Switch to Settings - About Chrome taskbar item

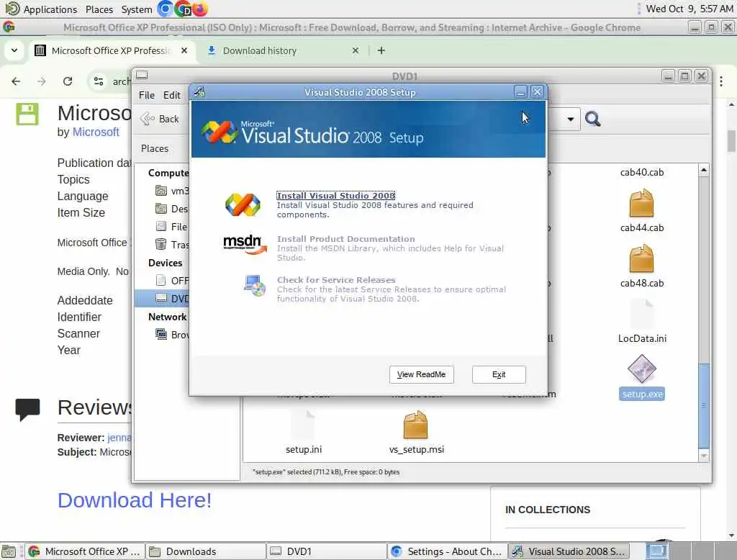coord(447,551)
